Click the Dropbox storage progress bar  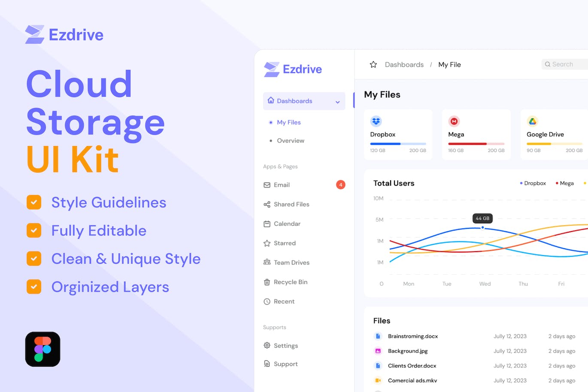tap(398, 144)
